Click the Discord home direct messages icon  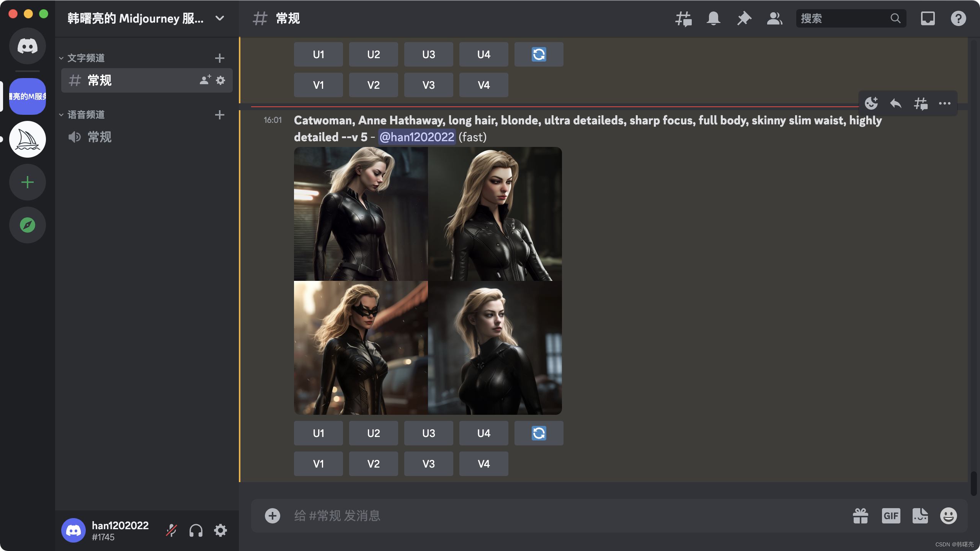pos(28,46)
